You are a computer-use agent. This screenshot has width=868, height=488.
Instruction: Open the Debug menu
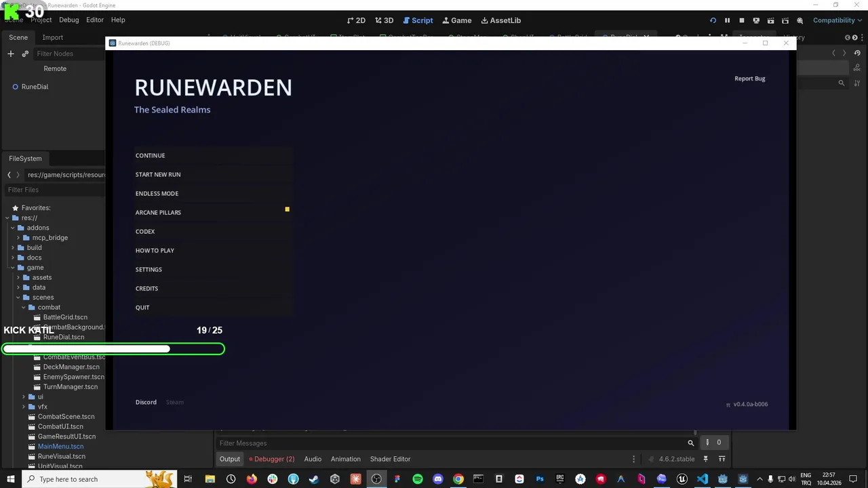pyautogui.click(x=69, y=20)
